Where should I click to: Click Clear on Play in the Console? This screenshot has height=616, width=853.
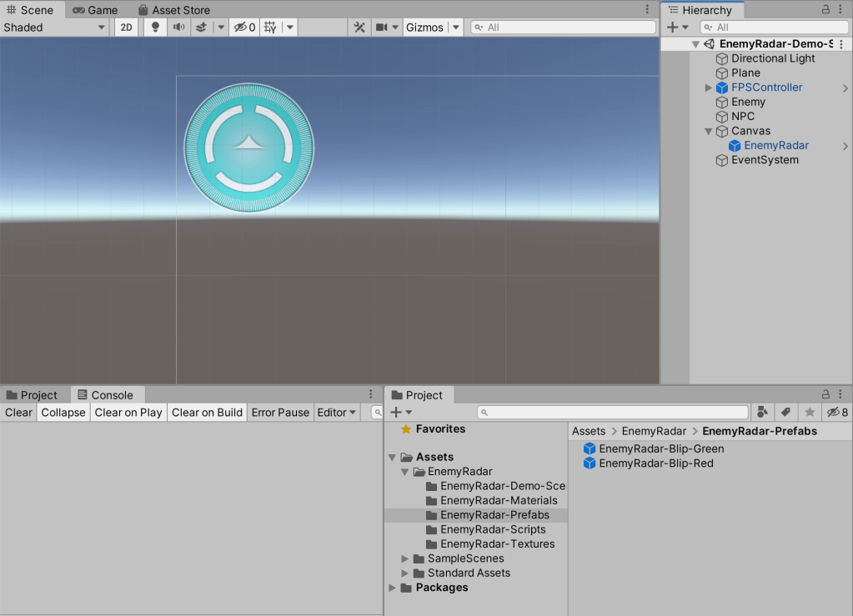pos(128,412)
